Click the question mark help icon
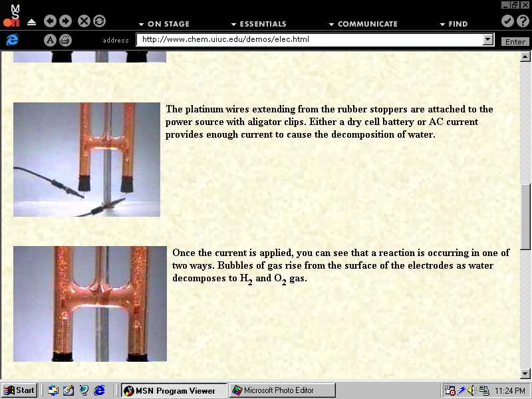The width and height of the screenshot is (532, 399). pos(522,21)
